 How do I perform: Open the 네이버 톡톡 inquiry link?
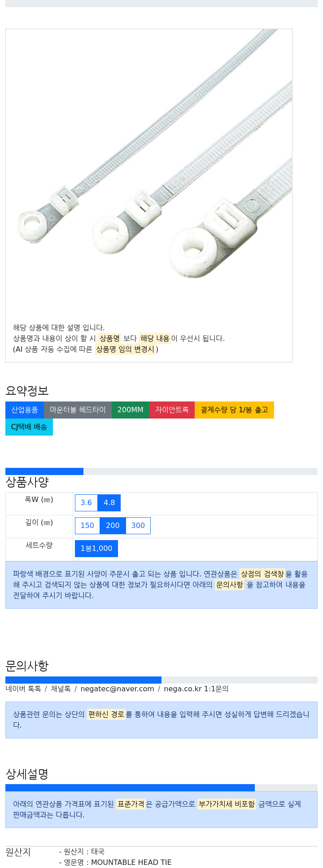pyautogui.click(x=23, y=689)
